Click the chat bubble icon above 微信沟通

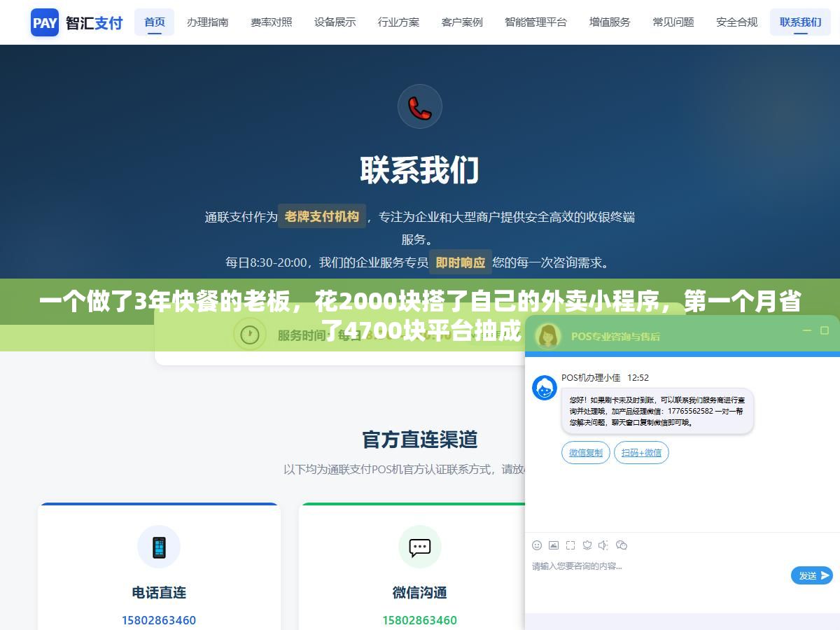pos(420,547)
